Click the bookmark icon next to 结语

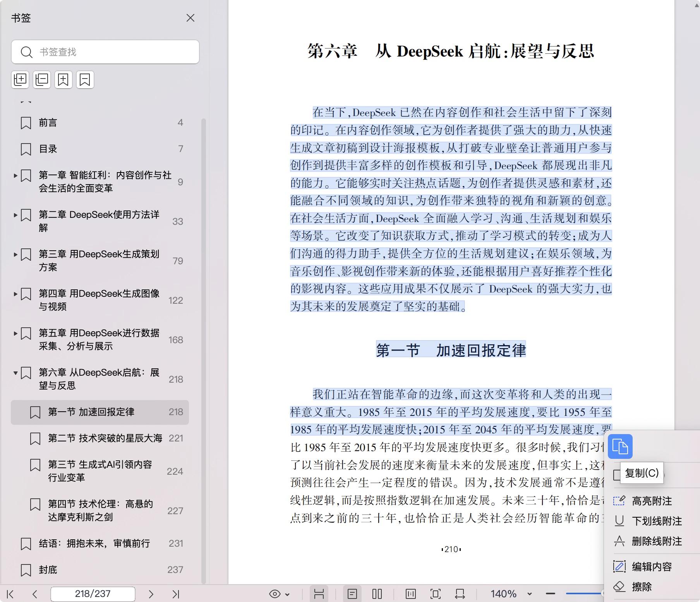pyautogui.click(x=26, y=544)
